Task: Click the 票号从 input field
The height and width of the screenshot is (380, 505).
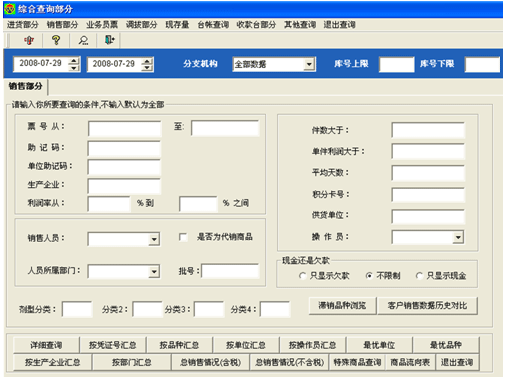Action: pyautogui.click(x=124, y=129)
